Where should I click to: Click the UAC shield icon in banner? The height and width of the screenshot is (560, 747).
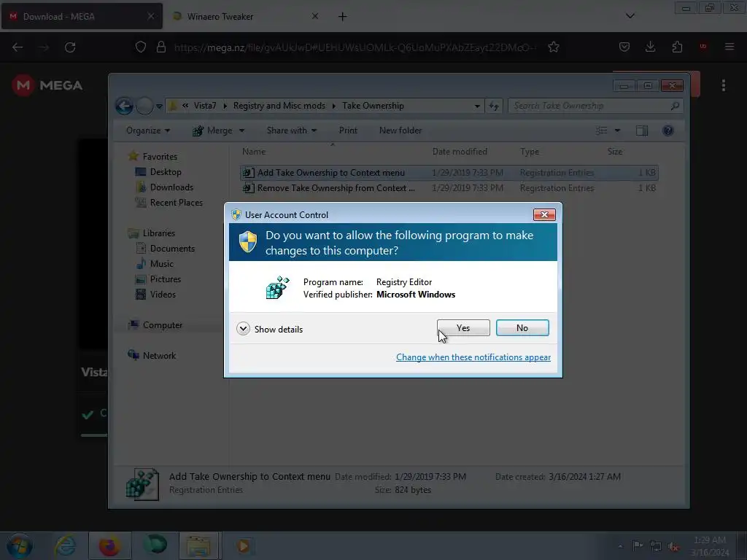(248, 242)
